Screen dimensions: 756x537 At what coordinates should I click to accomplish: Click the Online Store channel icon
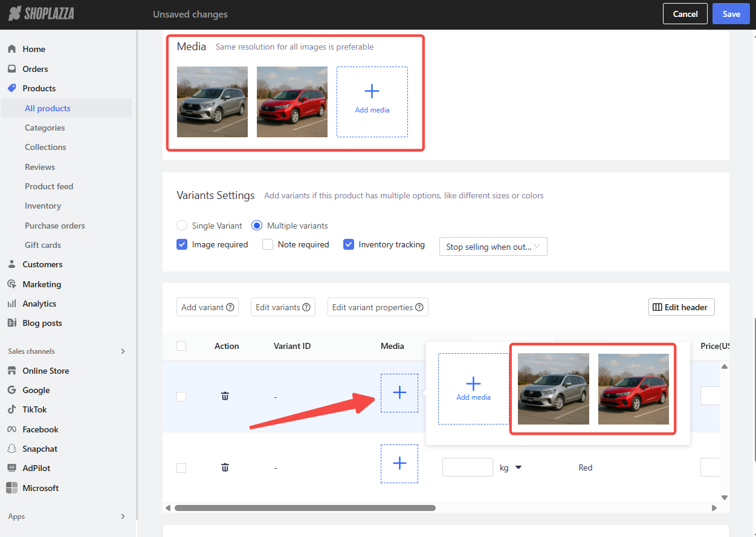pyautogui.click(x=11, y=371)
